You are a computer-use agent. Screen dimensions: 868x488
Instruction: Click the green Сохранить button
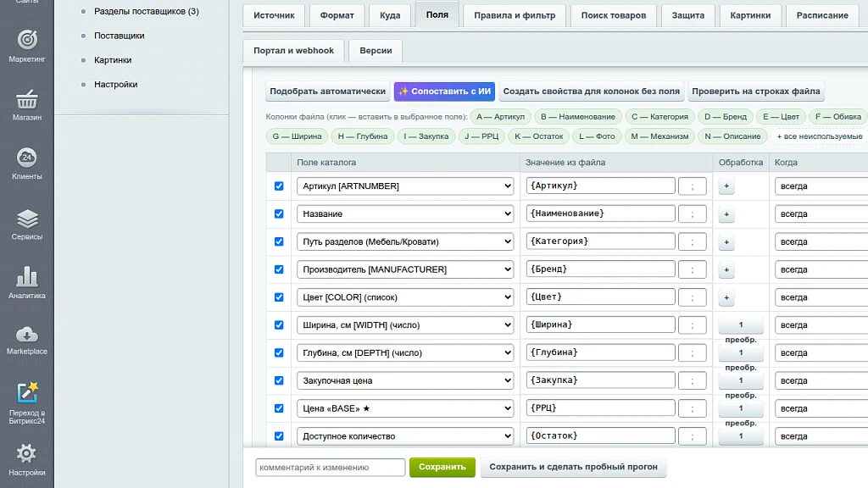point(442,467)
